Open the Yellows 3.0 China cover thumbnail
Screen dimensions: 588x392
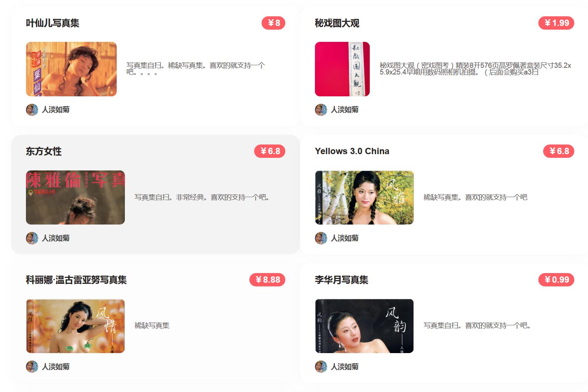coord(364,197)
